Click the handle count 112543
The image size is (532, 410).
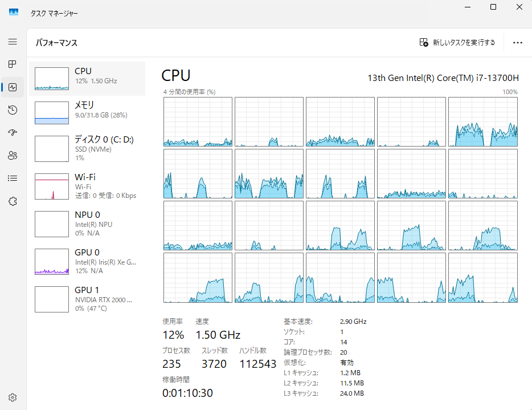[258, 364]
